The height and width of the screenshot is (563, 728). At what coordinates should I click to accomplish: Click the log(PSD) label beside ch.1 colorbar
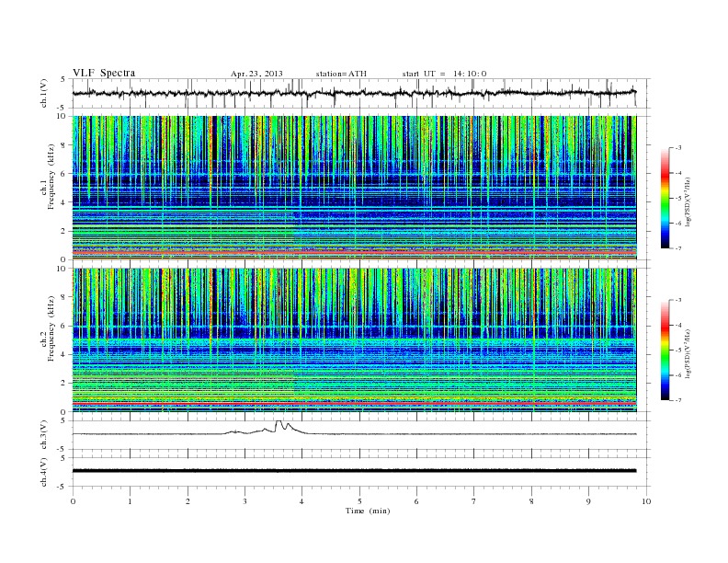tap(688, 201)
